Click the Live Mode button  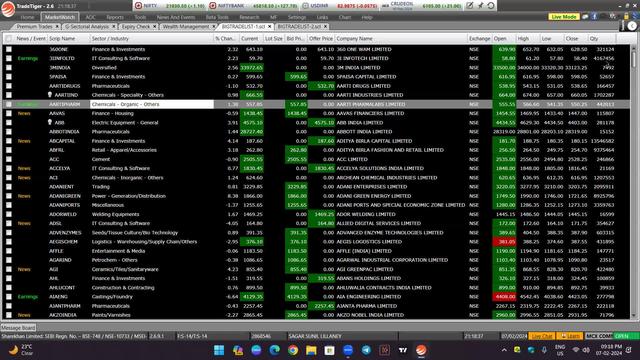pyautogui.click(x=564, y=17)
